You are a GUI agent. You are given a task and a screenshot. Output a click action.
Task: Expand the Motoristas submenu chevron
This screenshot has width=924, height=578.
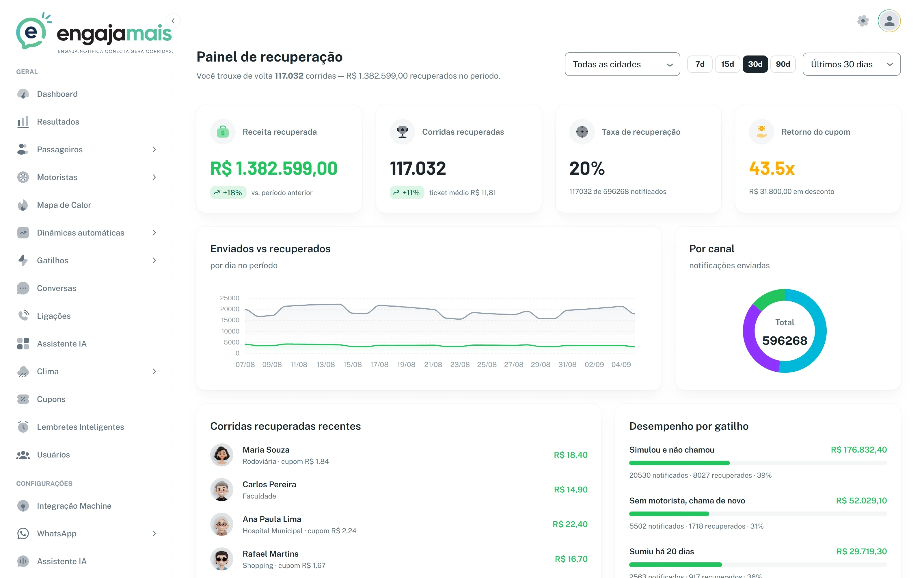coord(154,177)
